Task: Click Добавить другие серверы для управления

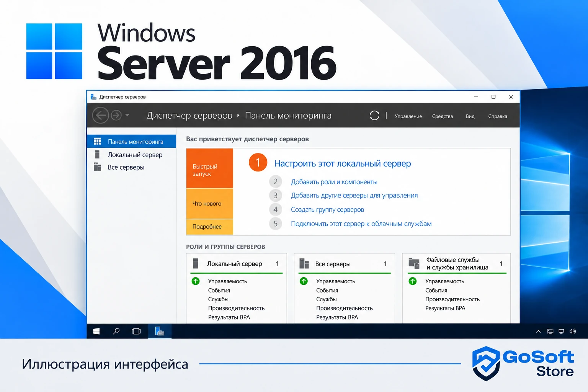Action: pyautogui.click(x=354, y=195)
